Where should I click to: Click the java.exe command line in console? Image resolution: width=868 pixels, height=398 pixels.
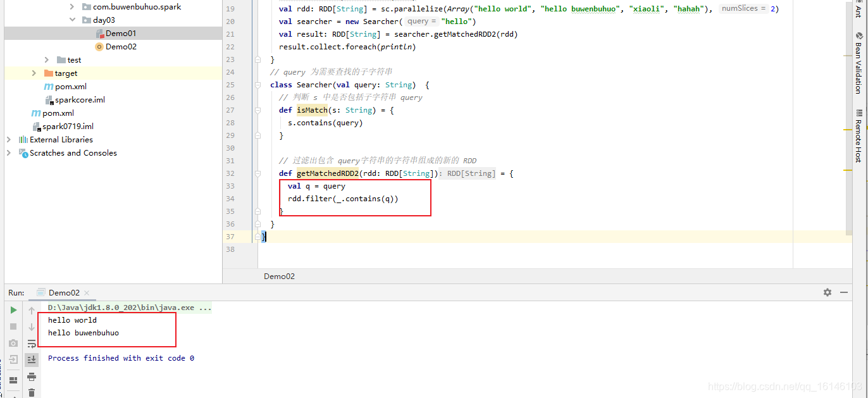pyautogui.click(x=130, y=308)
